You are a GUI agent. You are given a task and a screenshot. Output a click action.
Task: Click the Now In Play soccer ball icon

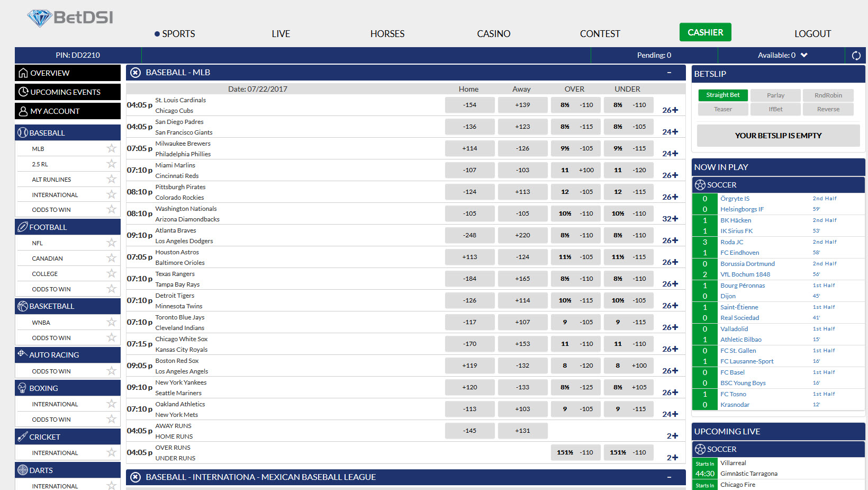700,185
